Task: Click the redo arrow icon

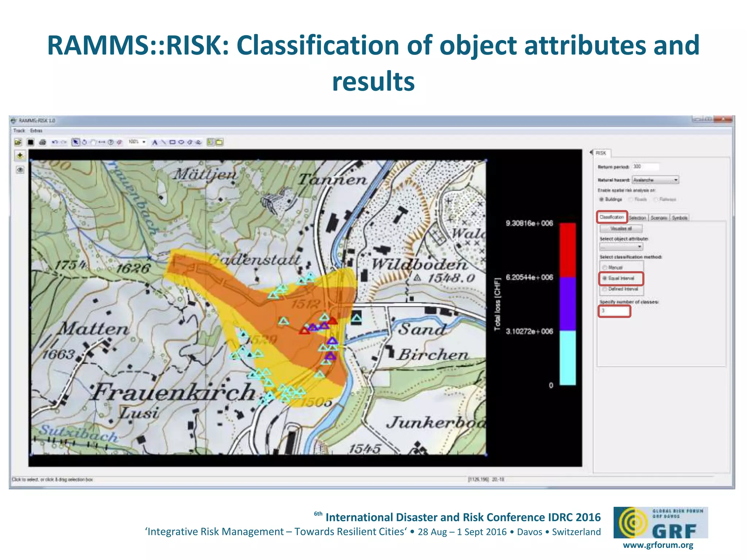Action: pyautogui.click(x=63, y=142)
